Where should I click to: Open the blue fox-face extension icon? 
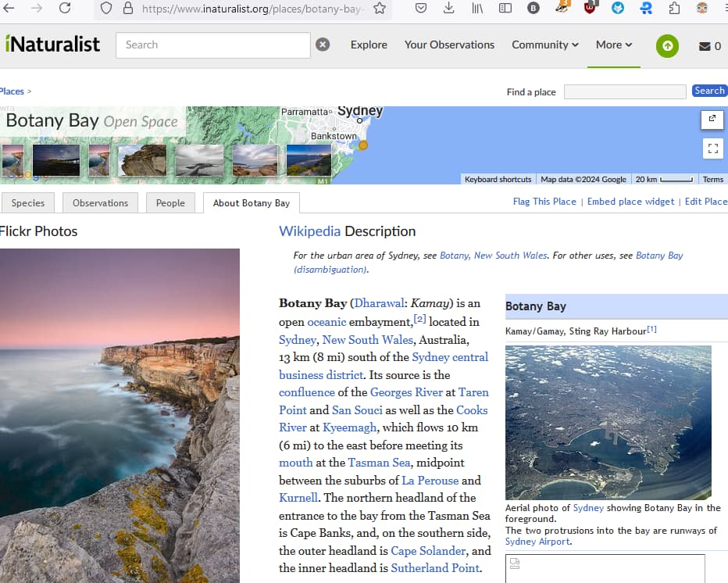pos(618,9)
